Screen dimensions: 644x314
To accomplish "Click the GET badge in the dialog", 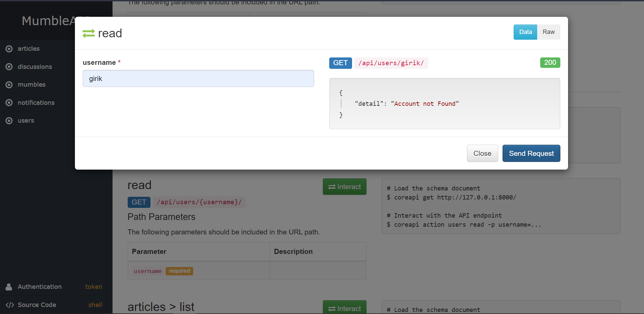I will coord(340,63).
